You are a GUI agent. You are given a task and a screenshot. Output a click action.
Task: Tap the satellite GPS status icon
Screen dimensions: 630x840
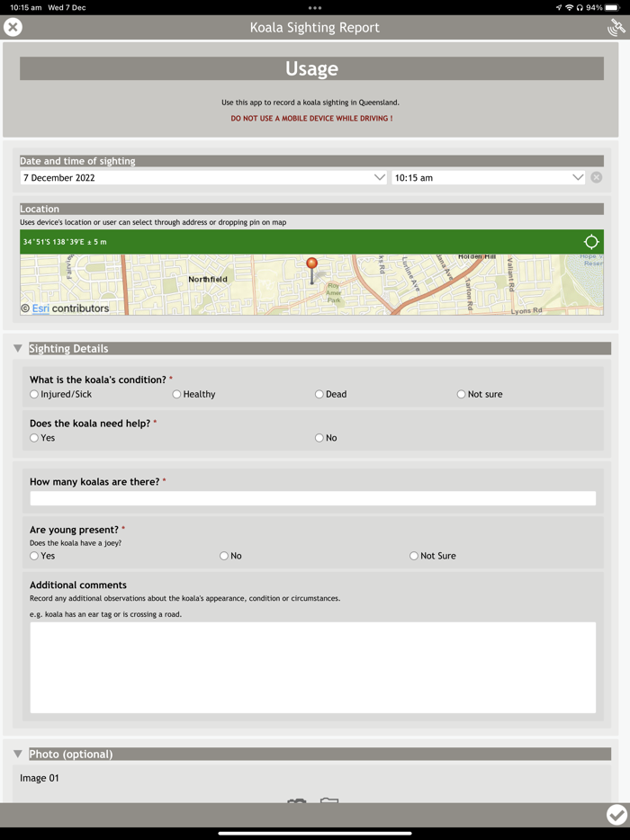point(616,27)
